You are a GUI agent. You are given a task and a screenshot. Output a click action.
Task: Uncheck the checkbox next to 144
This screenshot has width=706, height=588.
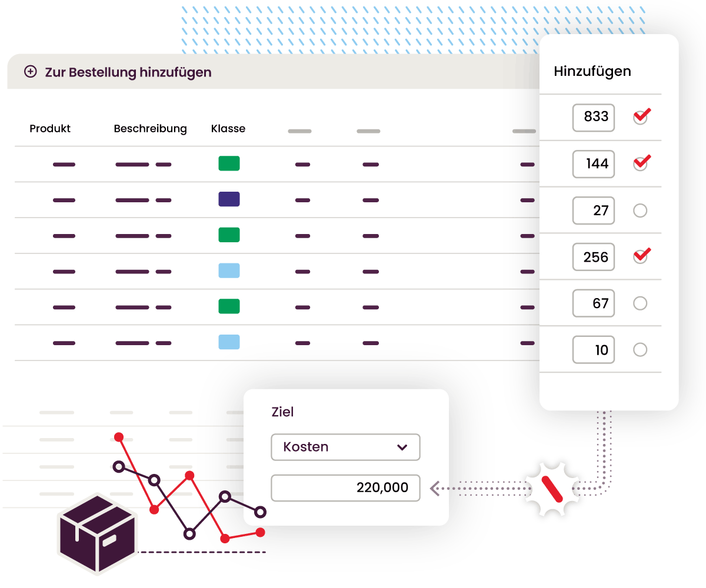click(641, 163)
